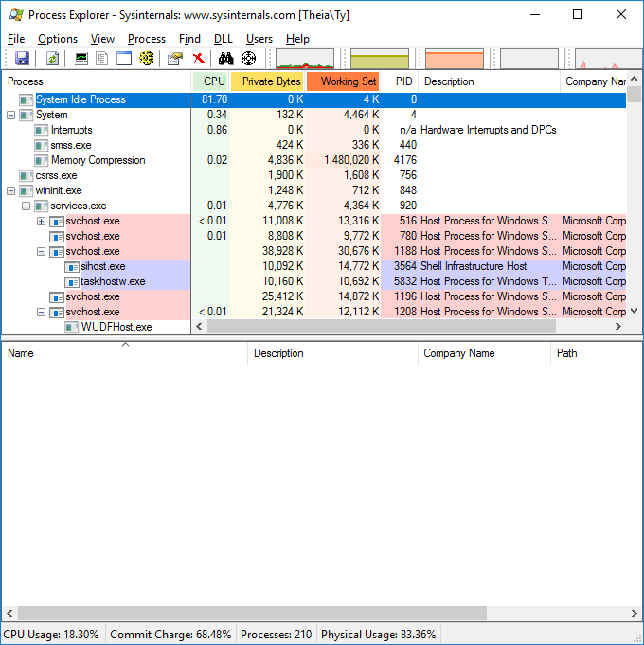The height and width of the screenshot is (645, 644).
Task: Open the Process menu
Action: point(147,39)
